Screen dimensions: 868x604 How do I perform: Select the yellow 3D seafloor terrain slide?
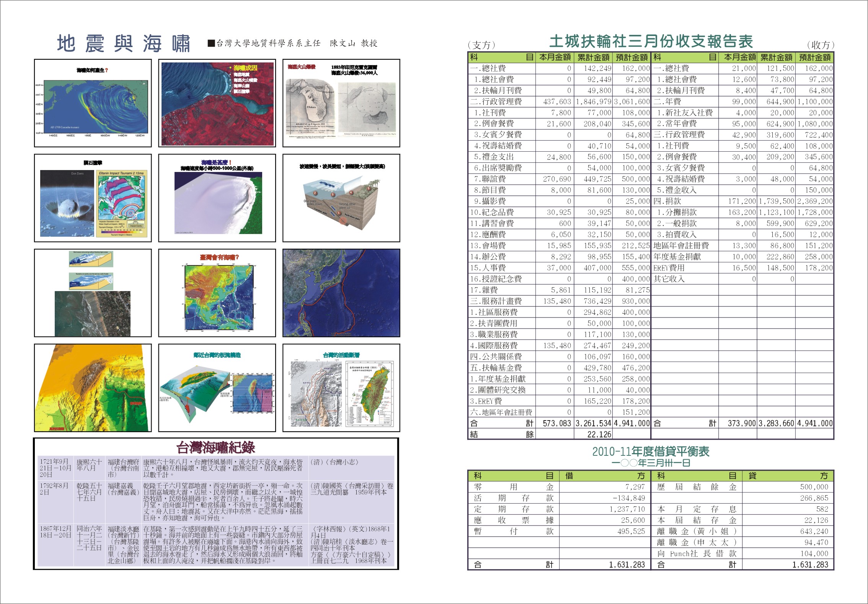pyautogui.click(x=93, y=388)
